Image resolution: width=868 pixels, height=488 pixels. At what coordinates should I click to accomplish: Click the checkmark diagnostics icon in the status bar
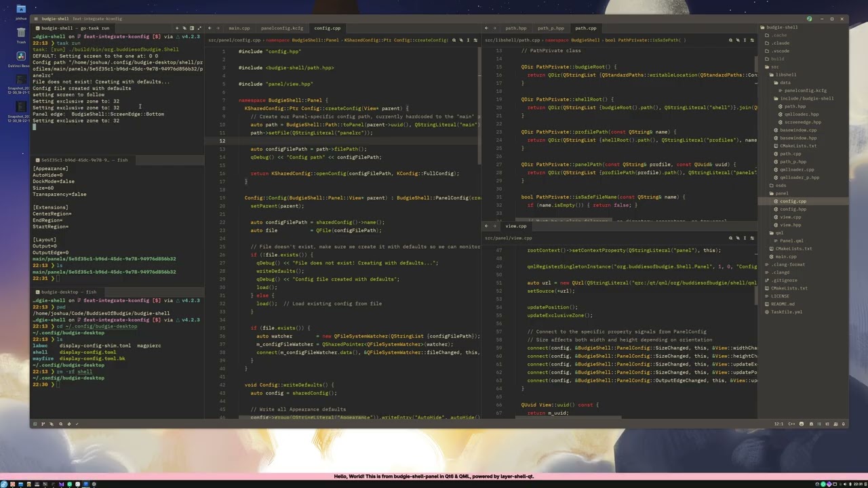(x=77, y=424)
